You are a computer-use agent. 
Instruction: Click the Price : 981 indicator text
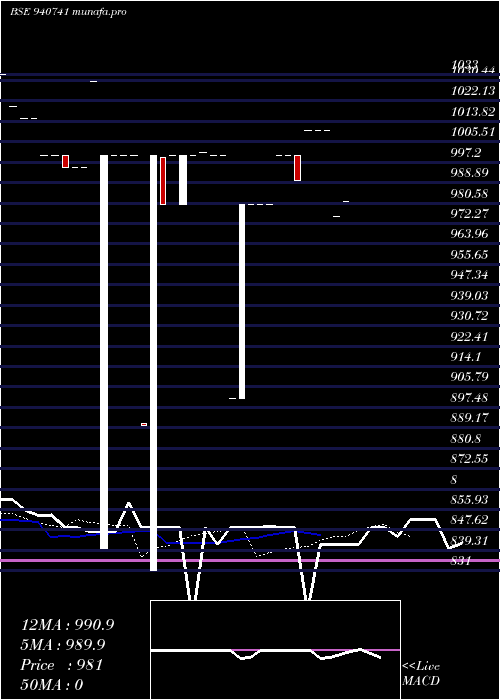[x=62, y=665]
